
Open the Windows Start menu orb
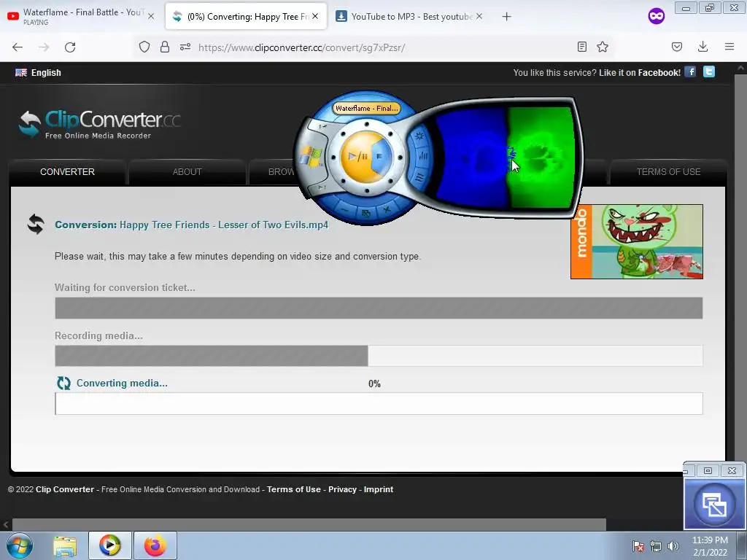click(20, 545)
